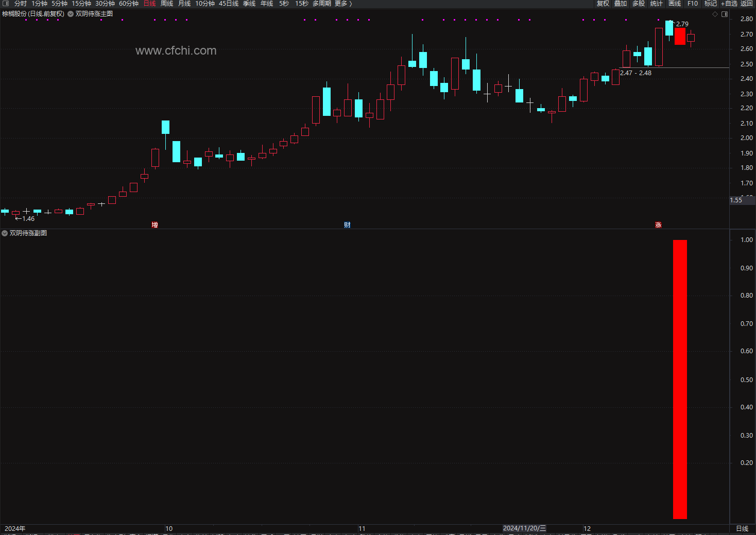Toggle the right sidebar panel icon
This screenshot has height=535, width=756.
[x=725, y=14]
